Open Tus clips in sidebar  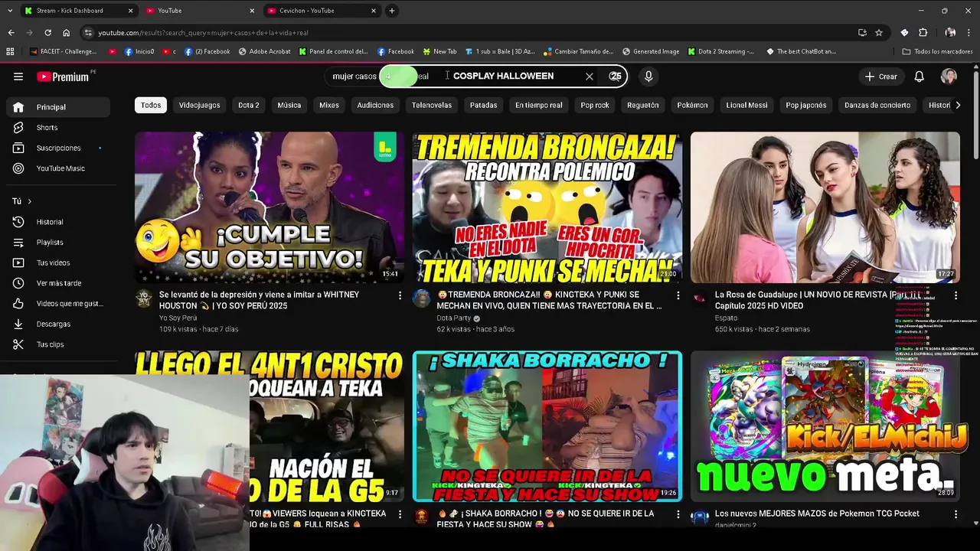pyautogui.click(x=58, y=344)
